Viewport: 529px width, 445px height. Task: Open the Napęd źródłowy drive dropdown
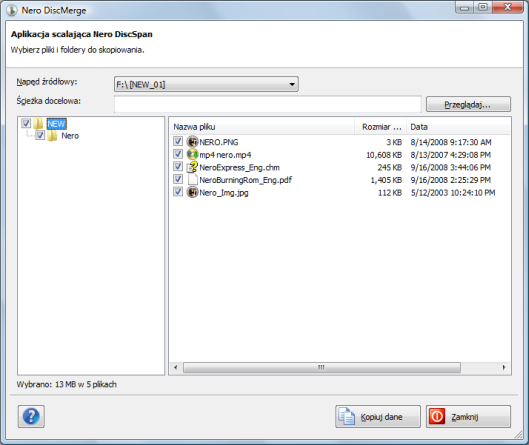tap(206, 84)
